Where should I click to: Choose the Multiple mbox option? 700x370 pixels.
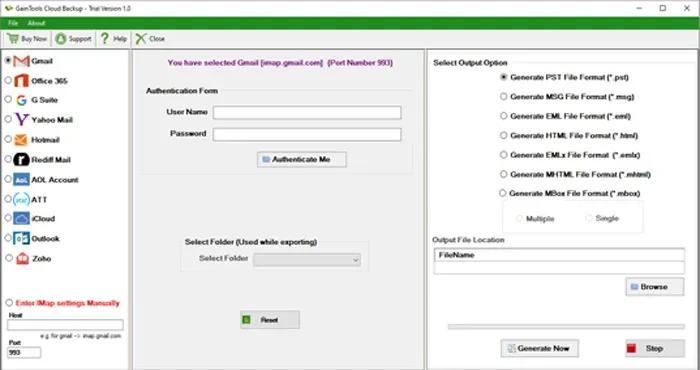click(x=520, y=218)
